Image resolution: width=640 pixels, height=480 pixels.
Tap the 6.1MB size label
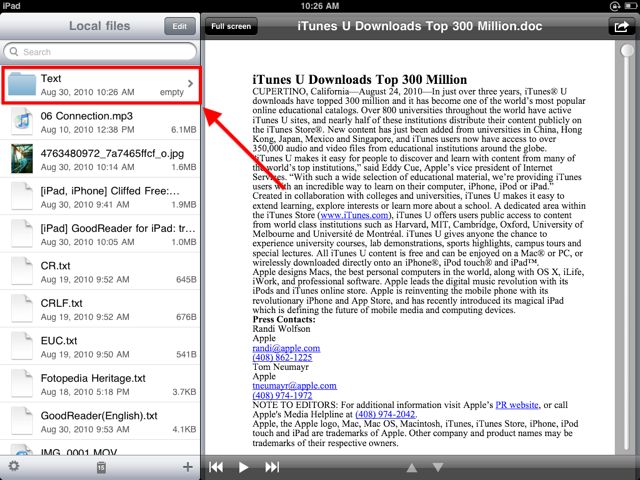(x=184, y=130)
